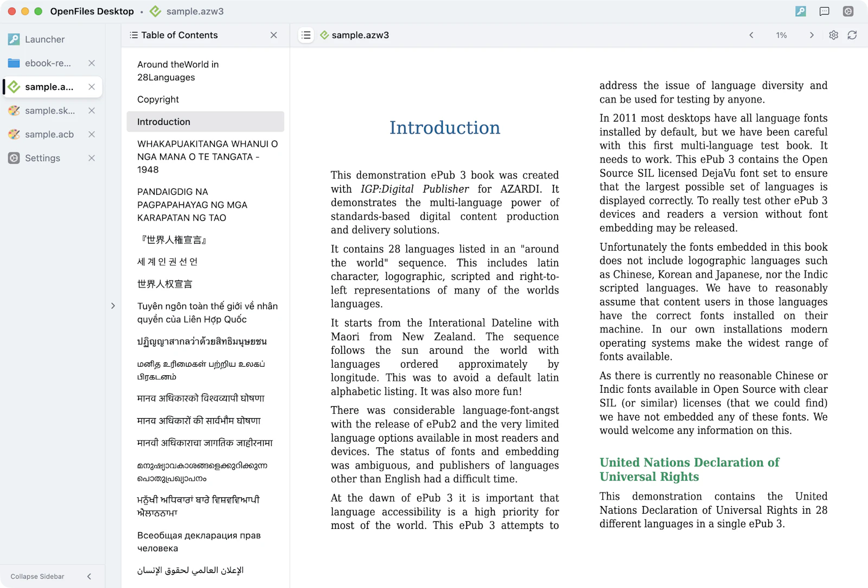Expand the panel with the side chevron handle
Screen dimensions: 868x588
[x=113, y=306]
